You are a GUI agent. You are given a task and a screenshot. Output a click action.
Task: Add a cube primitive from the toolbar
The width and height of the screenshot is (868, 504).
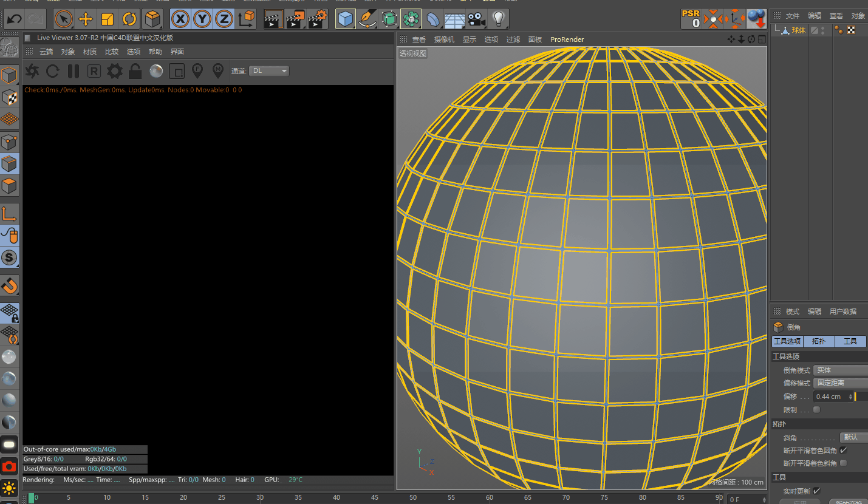coord(346,19)
